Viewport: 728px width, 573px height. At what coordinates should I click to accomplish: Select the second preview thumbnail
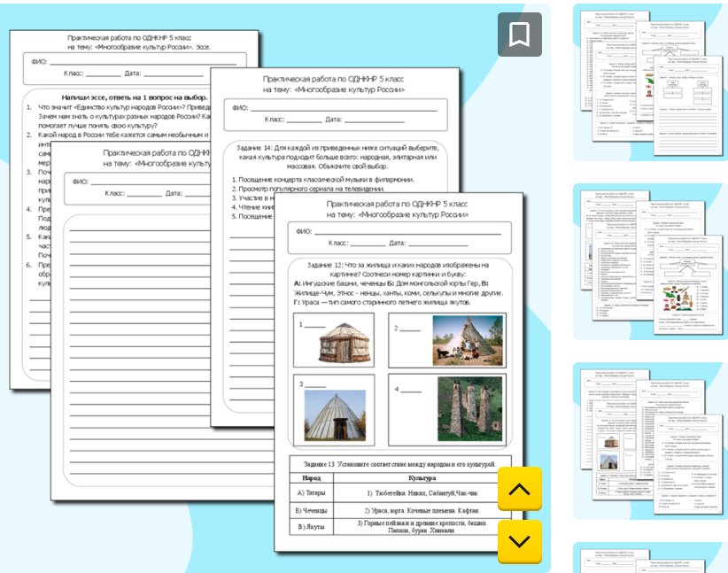(x=650, y=261)
